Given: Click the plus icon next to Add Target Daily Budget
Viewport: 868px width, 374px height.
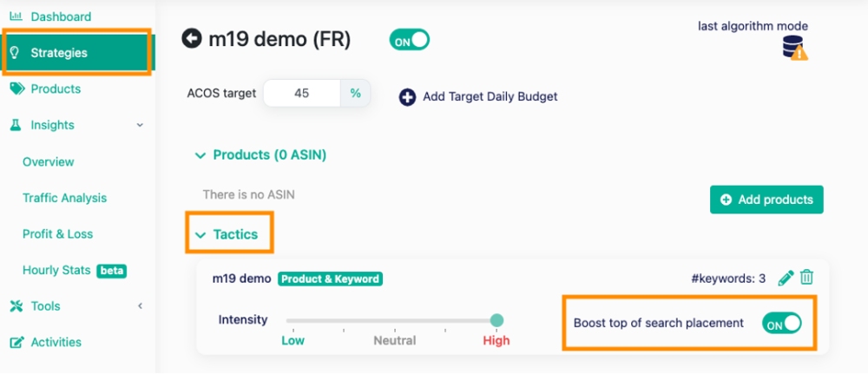Looking at the screenshot, I should coord(407,97).
